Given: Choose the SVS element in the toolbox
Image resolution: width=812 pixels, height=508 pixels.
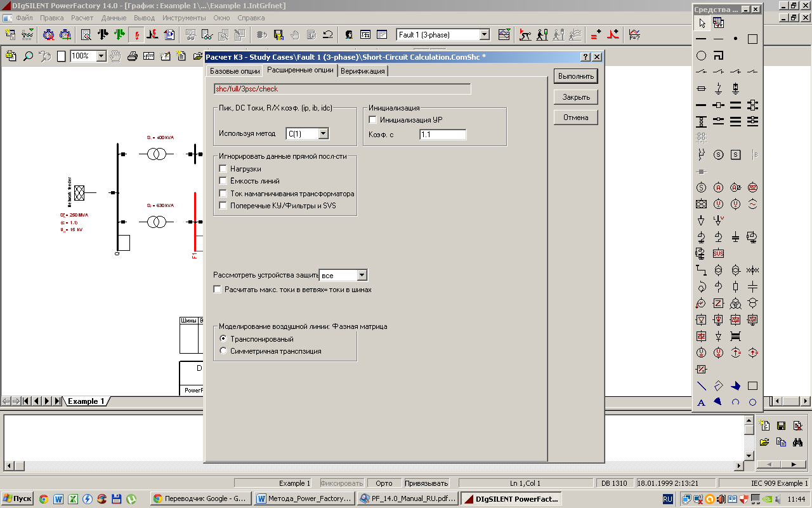Looking at the screenshot, I should point(719,253).
